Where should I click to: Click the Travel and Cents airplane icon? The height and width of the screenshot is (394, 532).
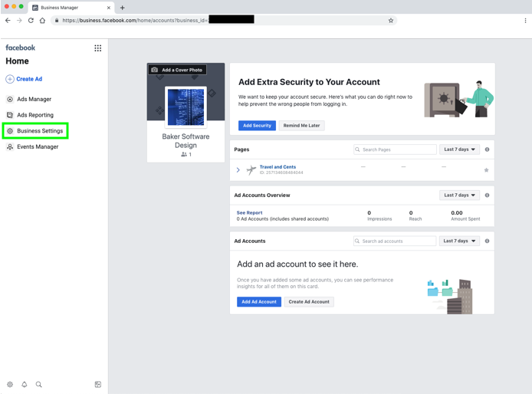point(251,169)
